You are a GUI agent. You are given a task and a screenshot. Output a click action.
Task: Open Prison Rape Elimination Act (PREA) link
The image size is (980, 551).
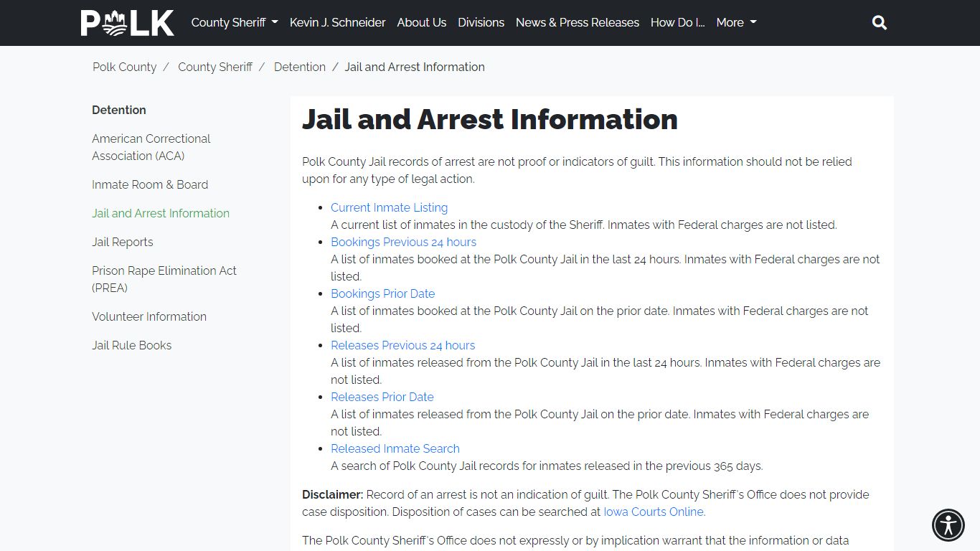164,279
